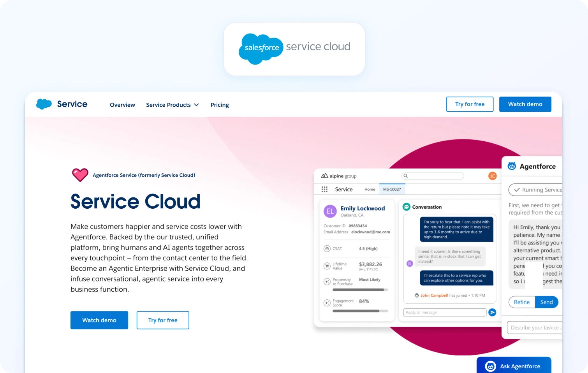Click the alpine group mountain logo

click(324, 176)
